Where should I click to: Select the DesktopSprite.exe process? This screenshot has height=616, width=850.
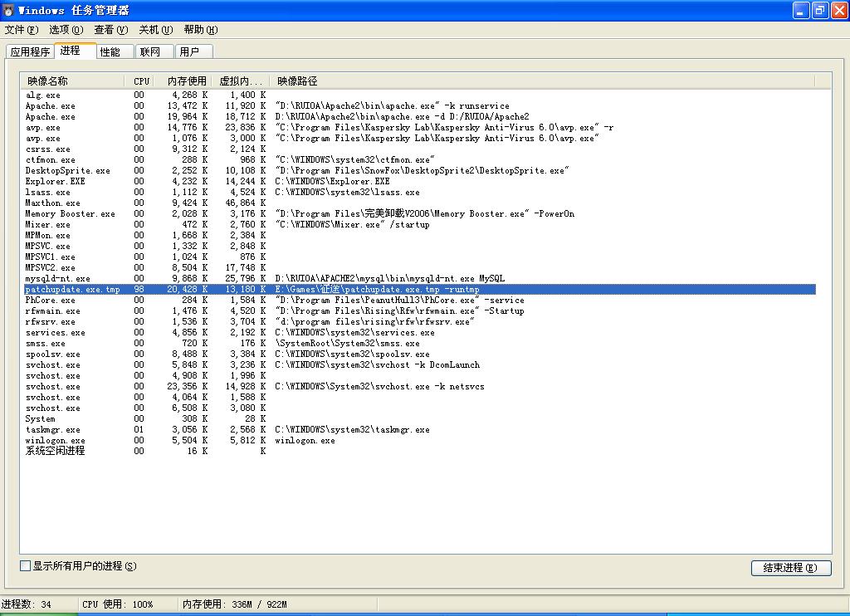pyautogui.click(x=420, y=171)
